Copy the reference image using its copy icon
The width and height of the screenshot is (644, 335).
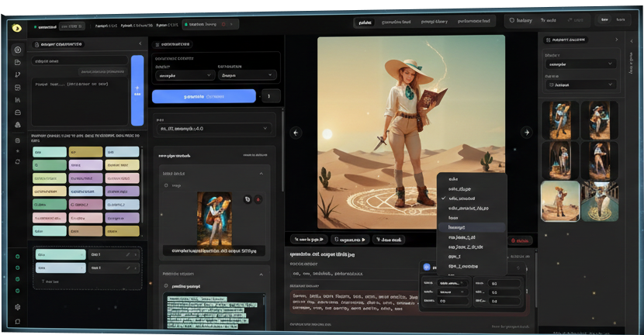[248, 199]
